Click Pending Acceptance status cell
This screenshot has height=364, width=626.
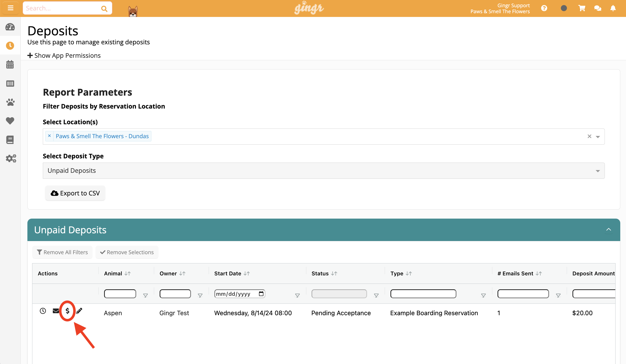click(341, 313)
